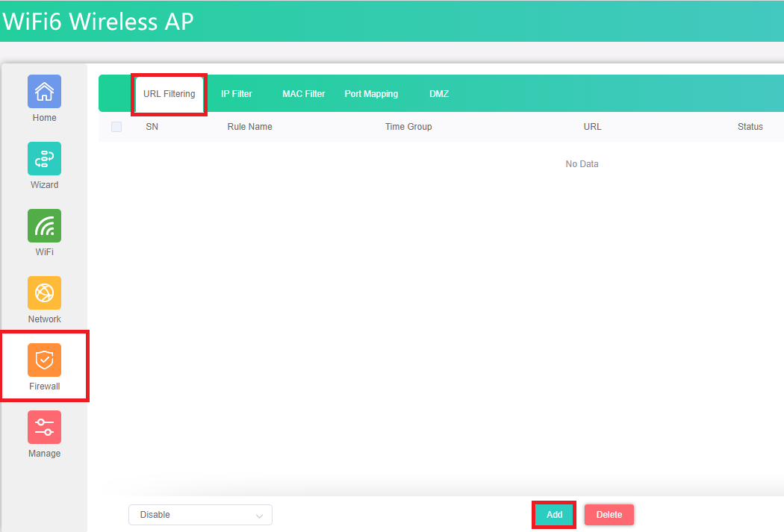
Task: Open the Manage sliders icon
Action: click(44, 428)
